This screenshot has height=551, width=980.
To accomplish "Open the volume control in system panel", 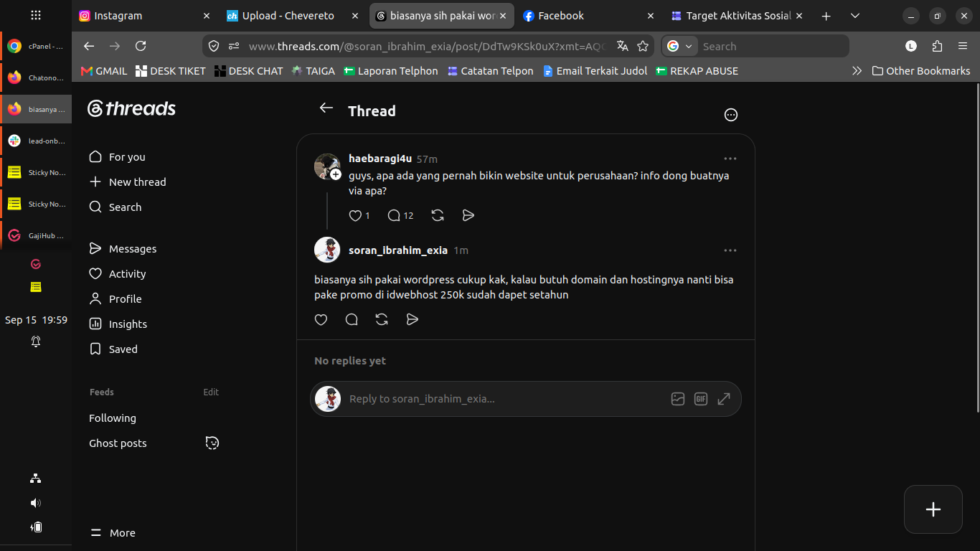I will pos(36,503).
